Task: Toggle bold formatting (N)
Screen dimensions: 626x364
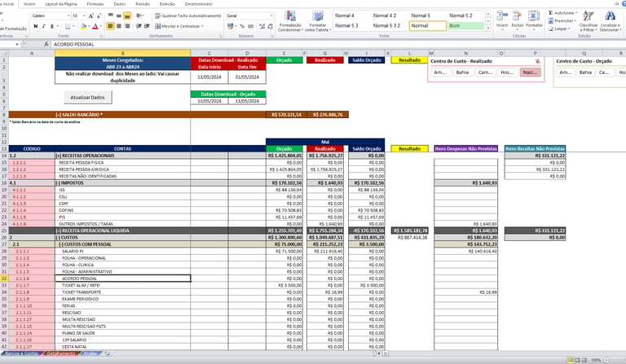Action: 36,26
